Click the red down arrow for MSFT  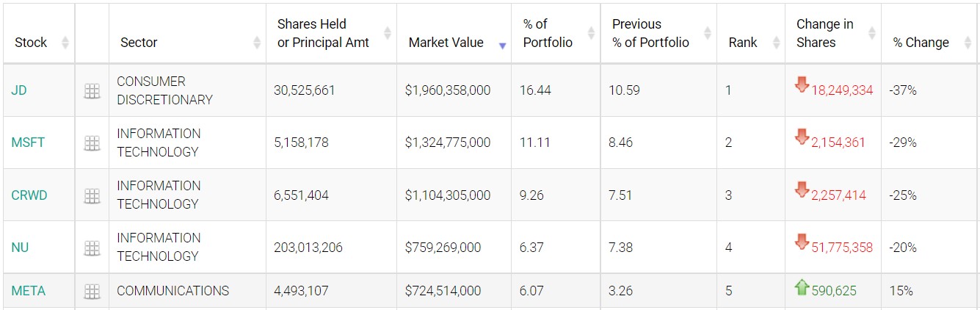tap(802, 138)
